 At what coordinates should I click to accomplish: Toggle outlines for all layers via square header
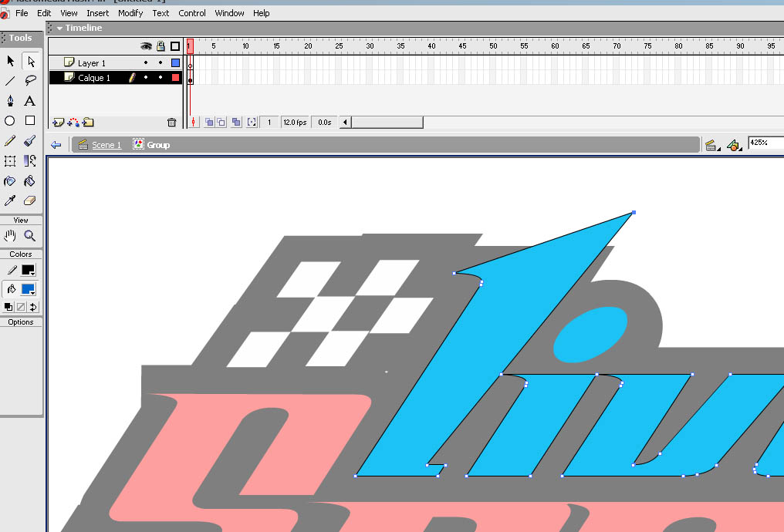175,46
